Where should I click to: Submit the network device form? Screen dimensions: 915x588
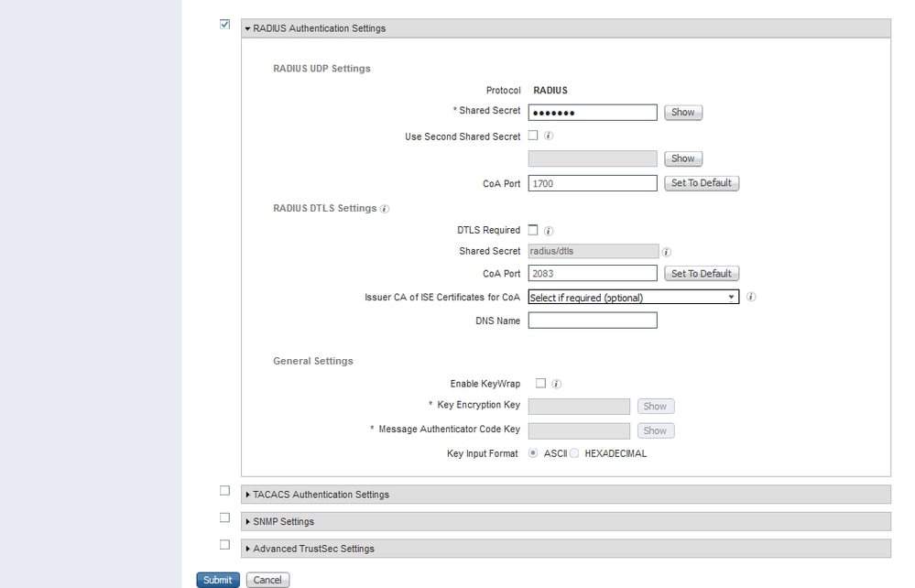218,580
